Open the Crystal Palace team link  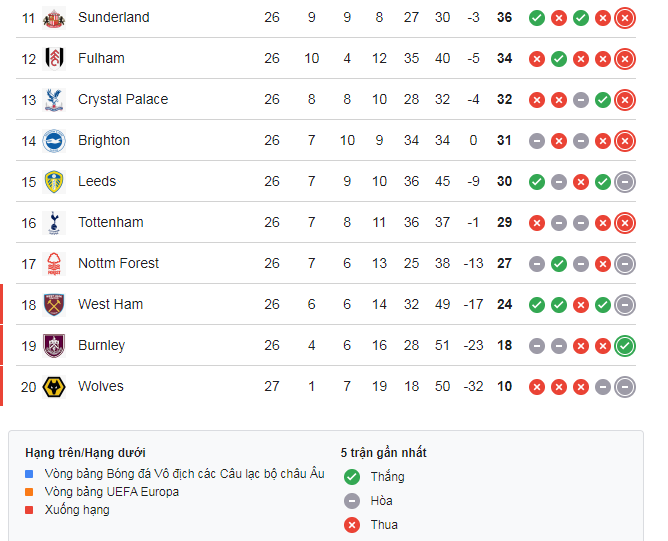pos(123,99)
